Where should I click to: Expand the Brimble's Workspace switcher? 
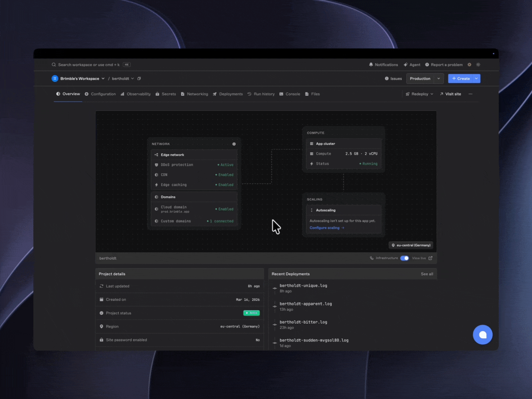point(82,79)
